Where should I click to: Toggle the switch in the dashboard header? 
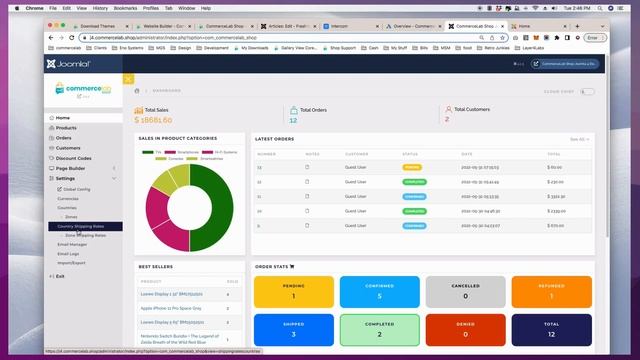click(x=587, y=91)
